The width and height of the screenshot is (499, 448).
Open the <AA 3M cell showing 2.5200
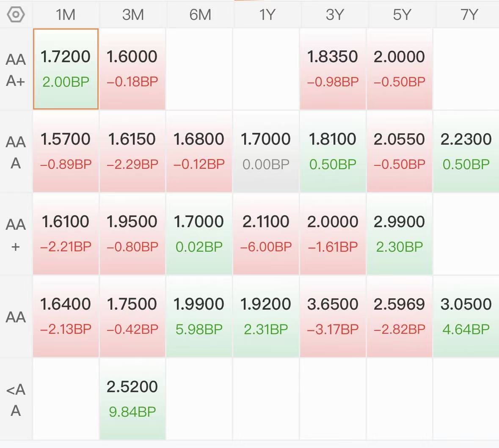(x=132, y=399)
